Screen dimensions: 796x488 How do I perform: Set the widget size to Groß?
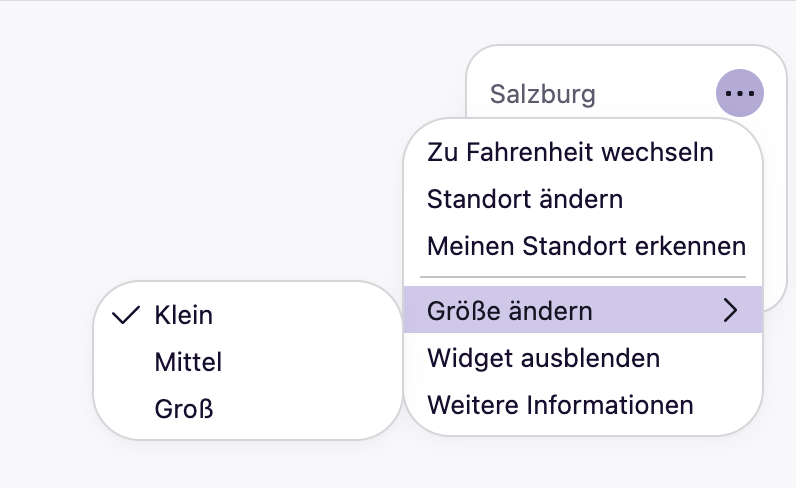pos(248,409)
